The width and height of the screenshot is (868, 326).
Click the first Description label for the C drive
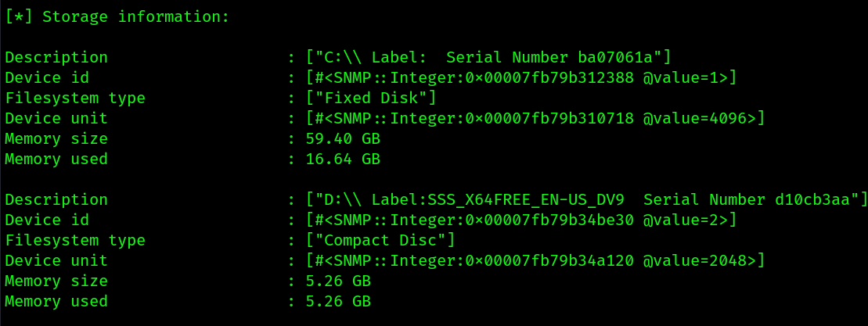tap(56, 58)
